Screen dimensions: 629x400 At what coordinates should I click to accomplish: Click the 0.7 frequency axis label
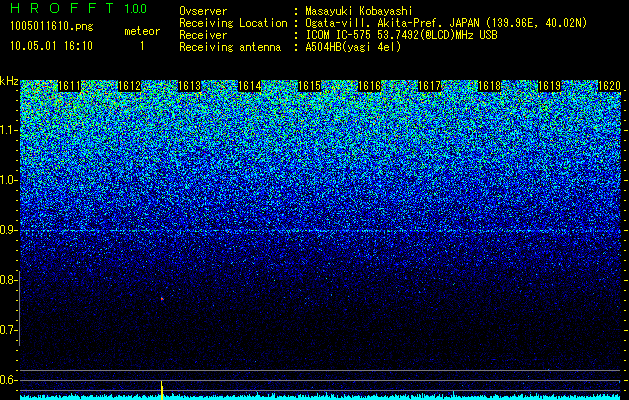(9, 330)
